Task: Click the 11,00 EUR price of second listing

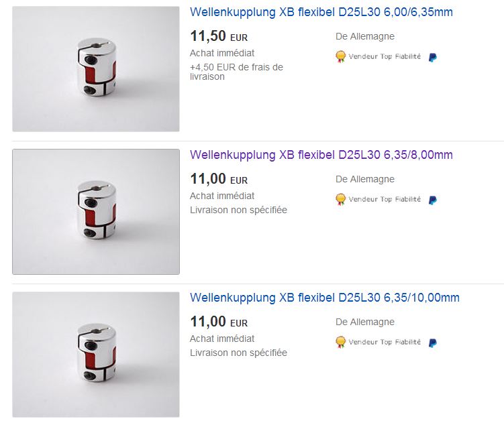Action: click(219, 179)
